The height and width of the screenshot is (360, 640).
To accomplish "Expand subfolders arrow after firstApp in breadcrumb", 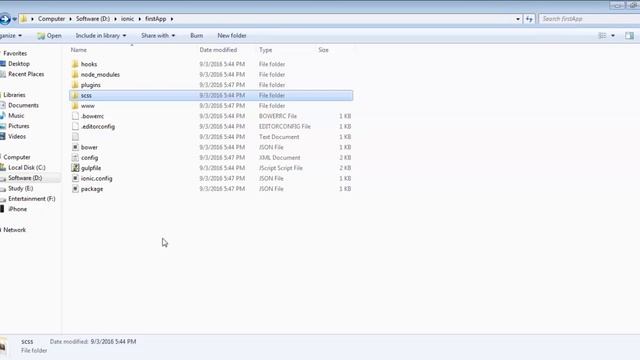I will [172, 19].
